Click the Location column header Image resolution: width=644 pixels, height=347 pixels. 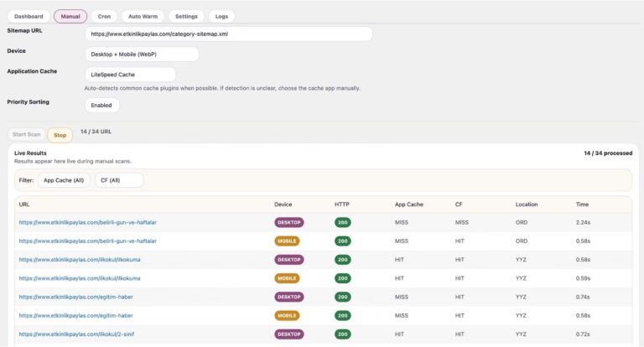(527, 205)
